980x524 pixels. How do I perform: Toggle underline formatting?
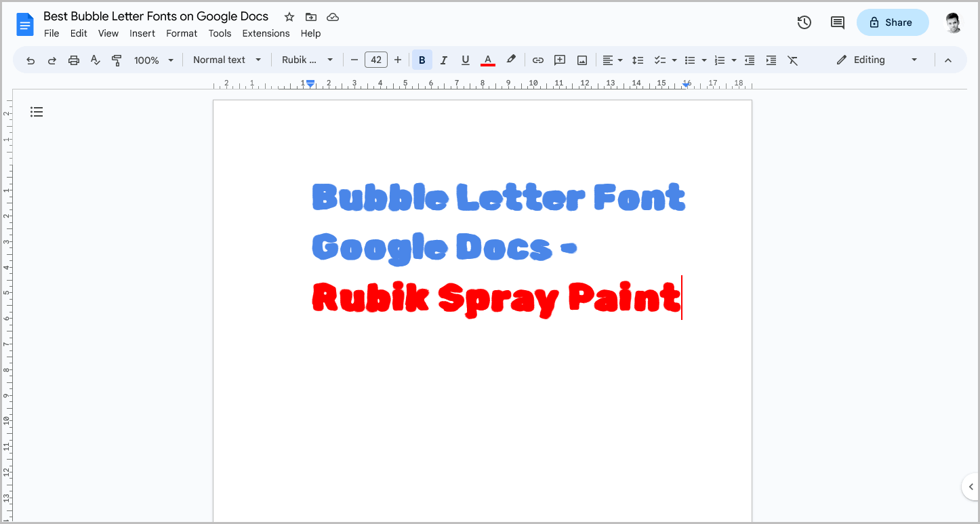point(465,60)
